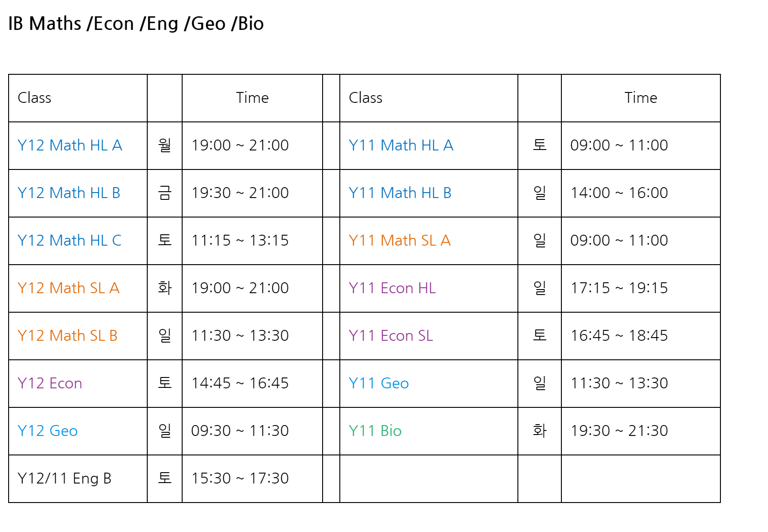Click the Y11 Econ HL class

pyautogui.click(x=392, y=288)
